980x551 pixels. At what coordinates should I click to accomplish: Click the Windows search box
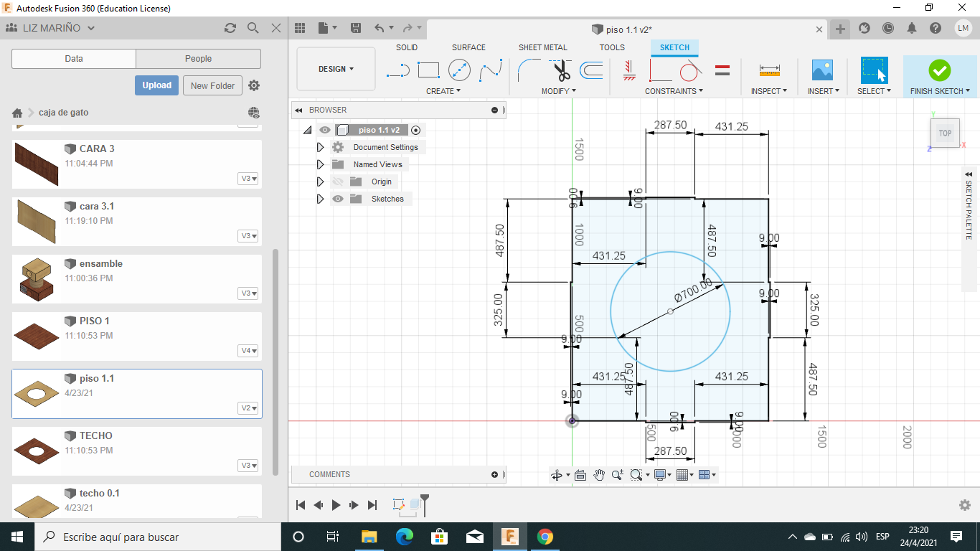[x=159, y=537]
